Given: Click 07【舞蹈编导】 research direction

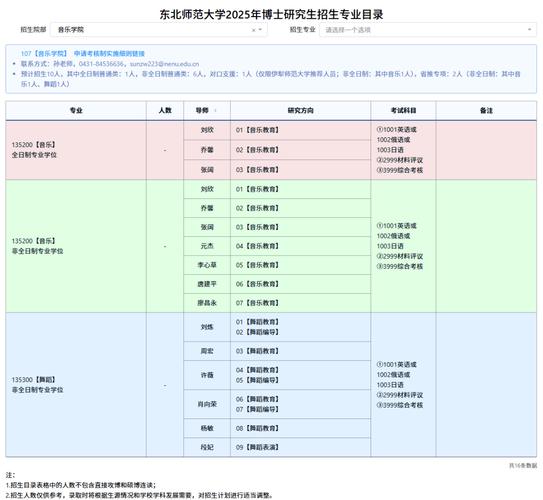Looking at the screenshot, I should 257,409.
